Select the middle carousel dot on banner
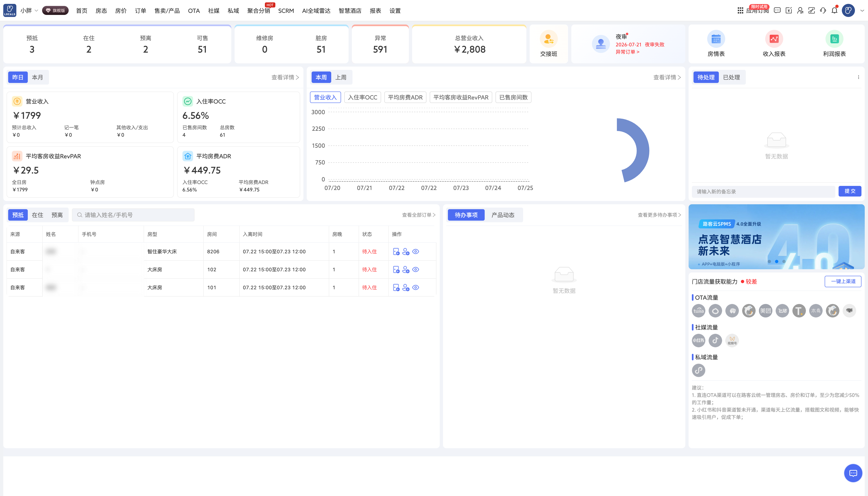This screenshot has width=868, height=496. pos(777,261)
